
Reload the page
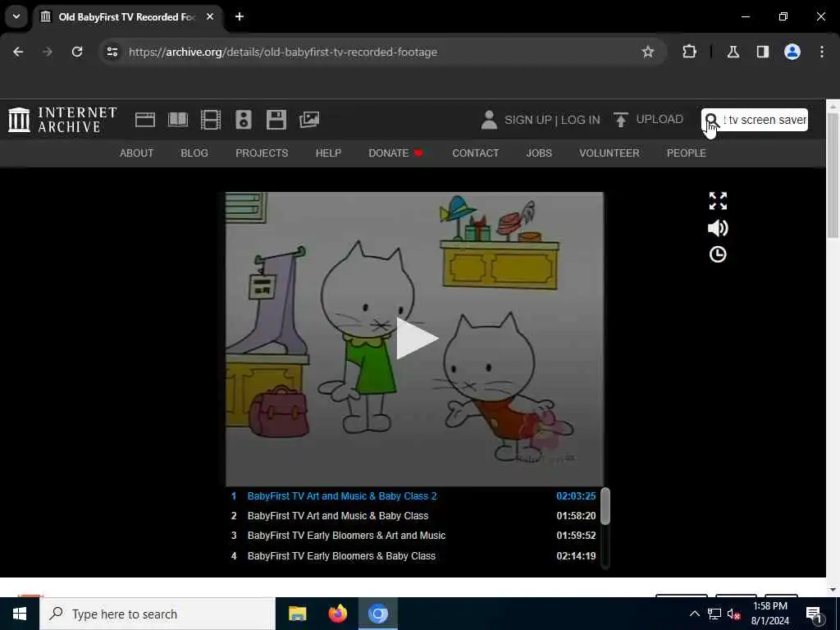(x=77, y=52)
